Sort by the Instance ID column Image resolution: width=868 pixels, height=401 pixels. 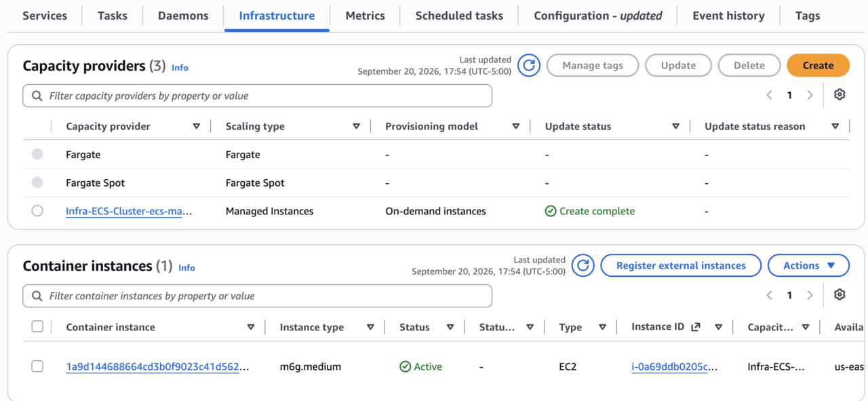point(719,327)
